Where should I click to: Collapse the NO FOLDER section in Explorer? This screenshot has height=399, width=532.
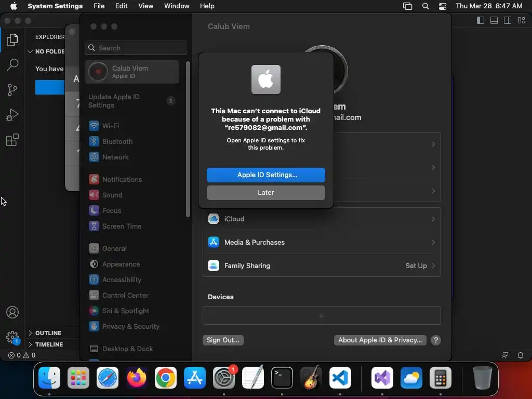[x=46, y=51]
